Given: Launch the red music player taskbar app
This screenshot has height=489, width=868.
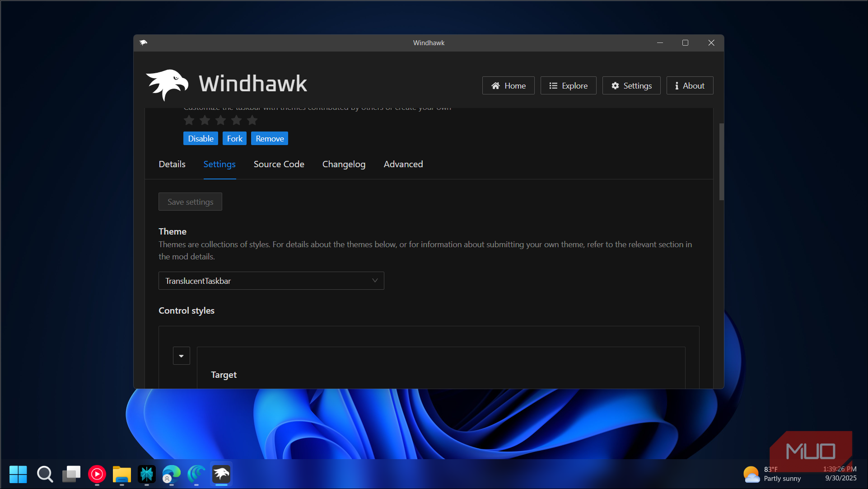Looking at the screenshot, I should [x=97, y=474].
